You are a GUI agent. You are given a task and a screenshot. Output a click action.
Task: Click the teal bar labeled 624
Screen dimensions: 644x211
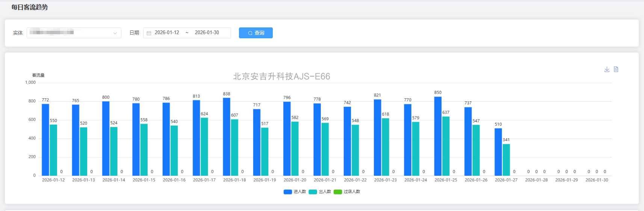(204, 146)
